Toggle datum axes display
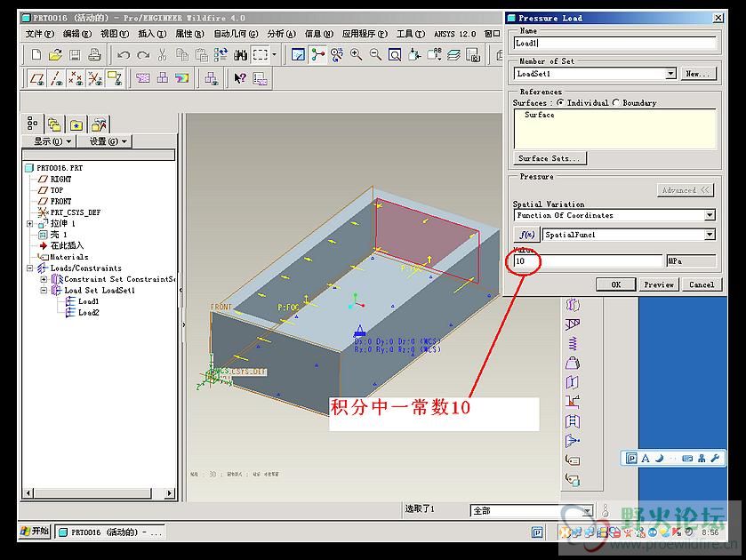746x560 pixels. [x=57, y=78]
